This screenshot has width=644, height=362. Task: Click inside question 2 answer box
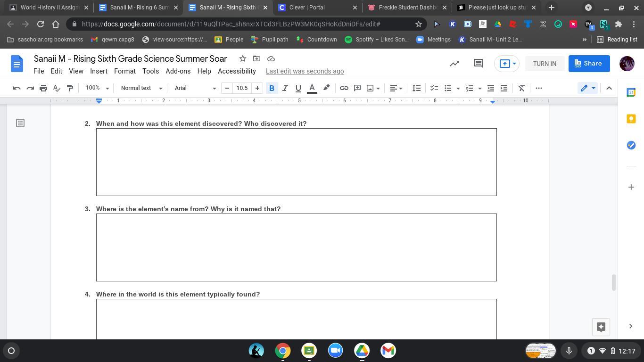pos(297,162)
